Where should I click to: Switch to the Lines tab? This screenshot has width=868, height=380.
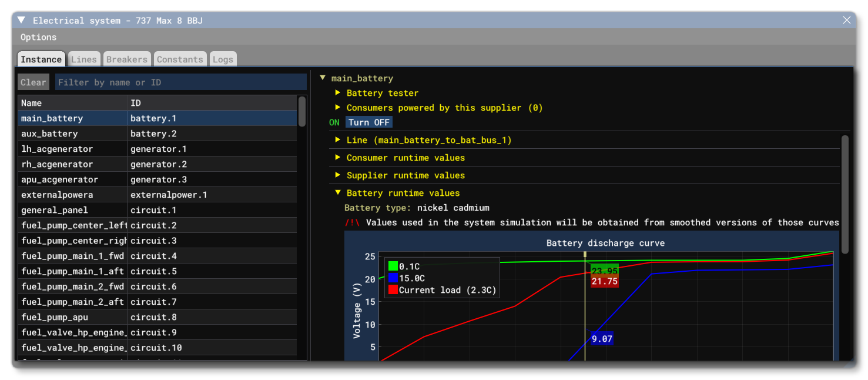83,59
